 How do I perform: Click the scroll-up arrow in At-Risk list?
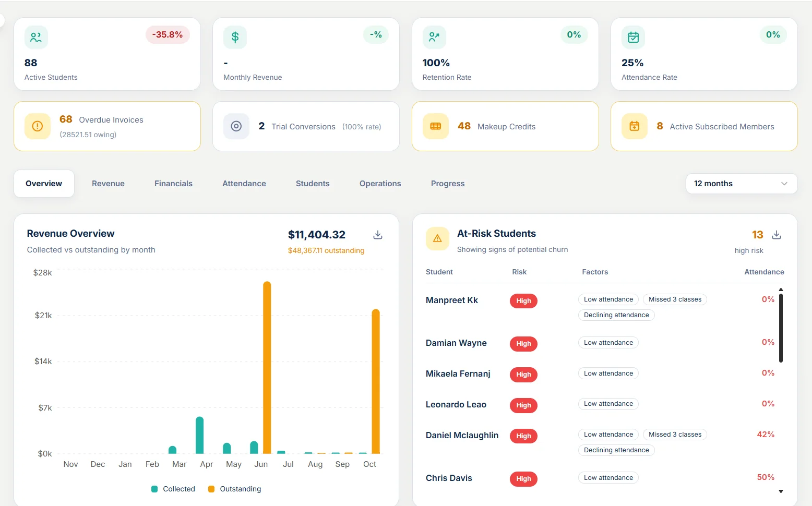click(781, 289)
